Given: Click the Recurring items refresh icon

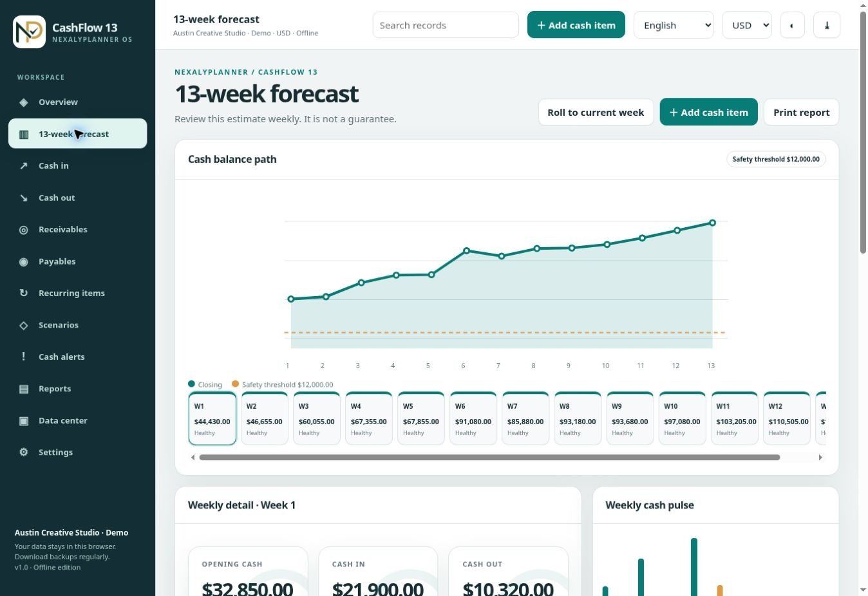Looking at the screenshot, I should (24, 293).
